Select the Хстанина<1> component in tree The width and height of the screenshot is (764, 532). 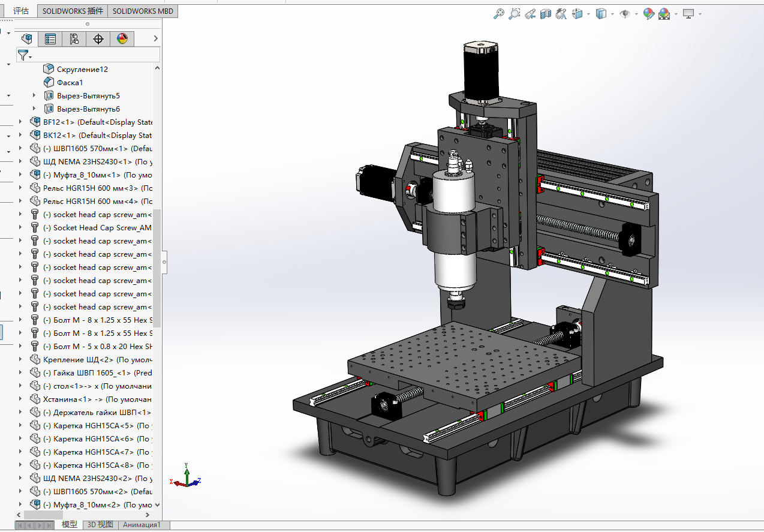click(x=67, y=399)
